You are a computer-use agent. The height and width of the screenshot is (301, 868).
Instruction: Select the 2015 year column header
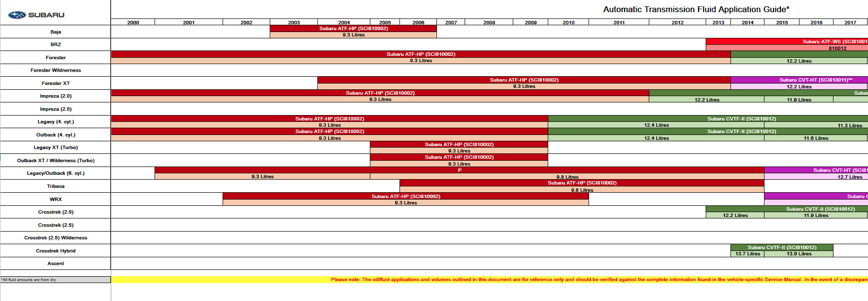pos(782,22)
